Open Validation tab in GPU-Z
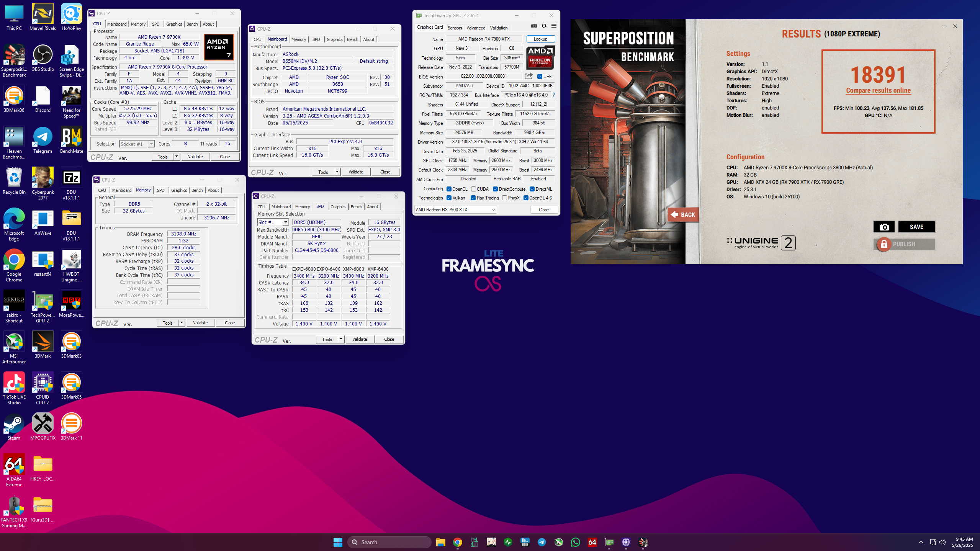 coord(499,28)
